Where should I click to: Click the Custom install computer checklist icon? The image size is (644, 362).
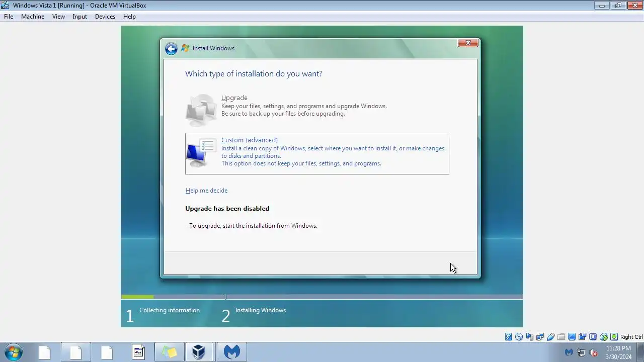pyautogui.click(x=201, y=153)
